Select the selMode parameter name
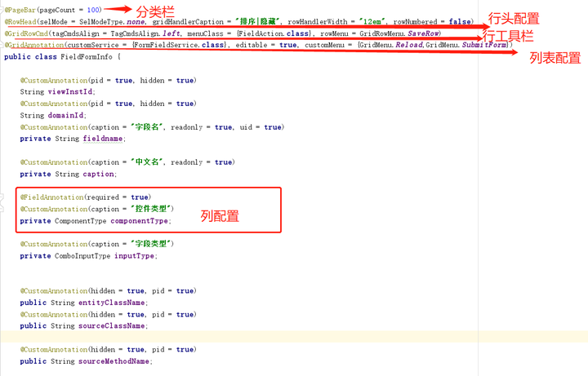This screenshot has width=588, height=376. (x=54, y=22)
